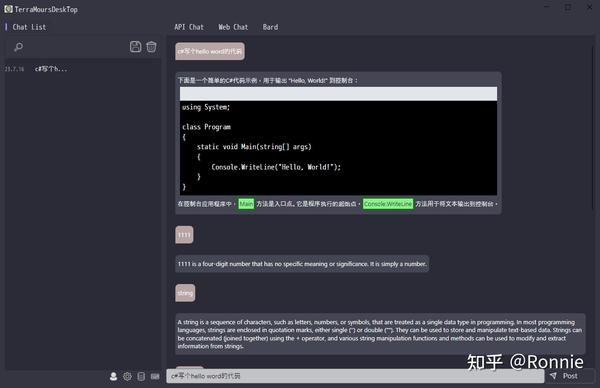
Task: Click the document icon in bottom bar
Action: 141,377
